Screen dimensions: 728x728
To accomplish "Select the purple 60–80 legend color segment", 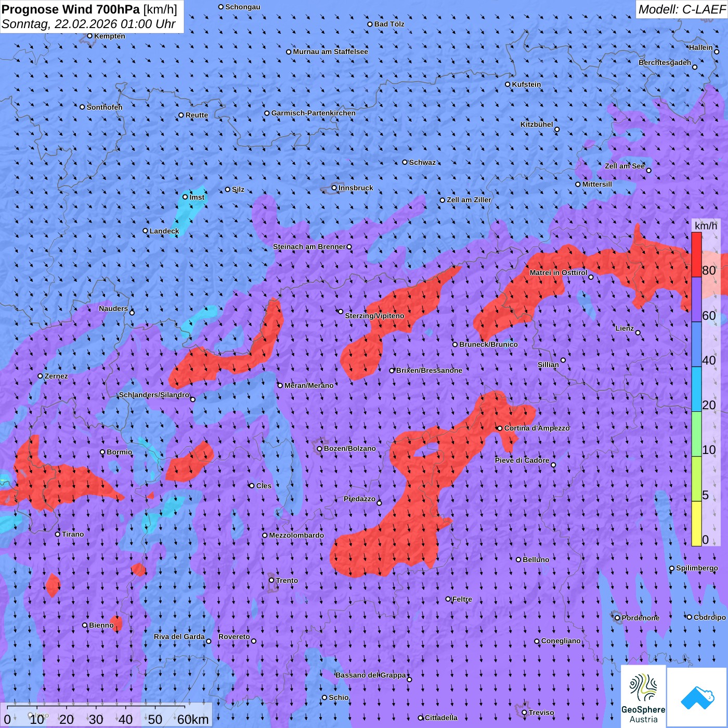I will pyautogui.click(x=696, y=300).
